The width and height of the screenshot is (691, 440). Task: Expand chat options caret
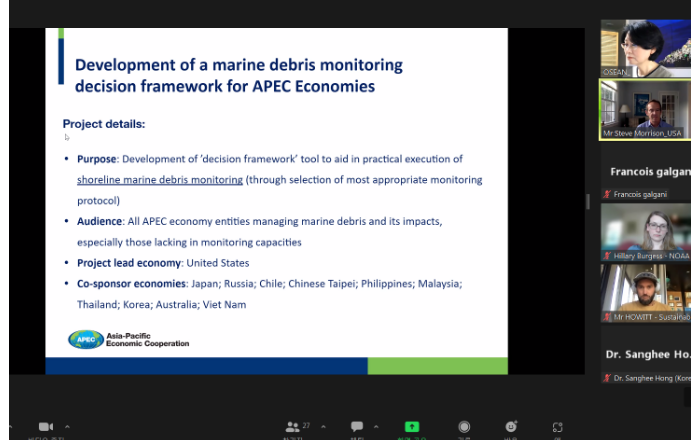[x=376, y=426]
